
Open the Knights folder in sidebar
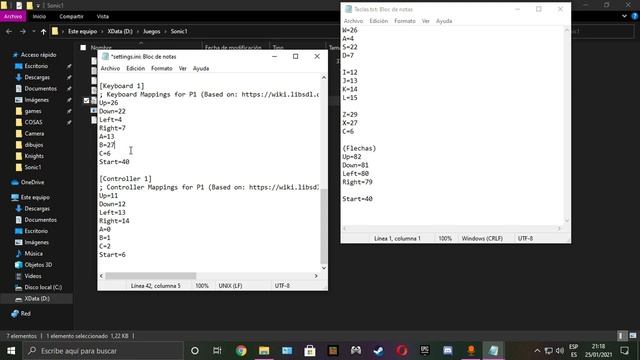pos(34,156)
